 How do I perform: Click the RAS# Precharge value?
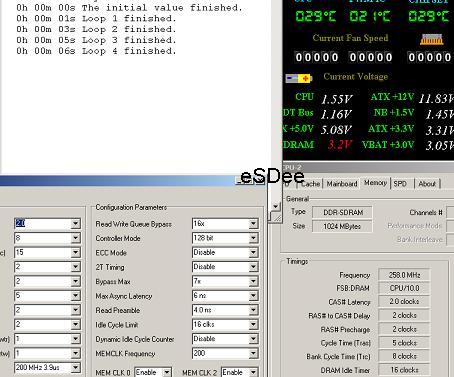404,329
